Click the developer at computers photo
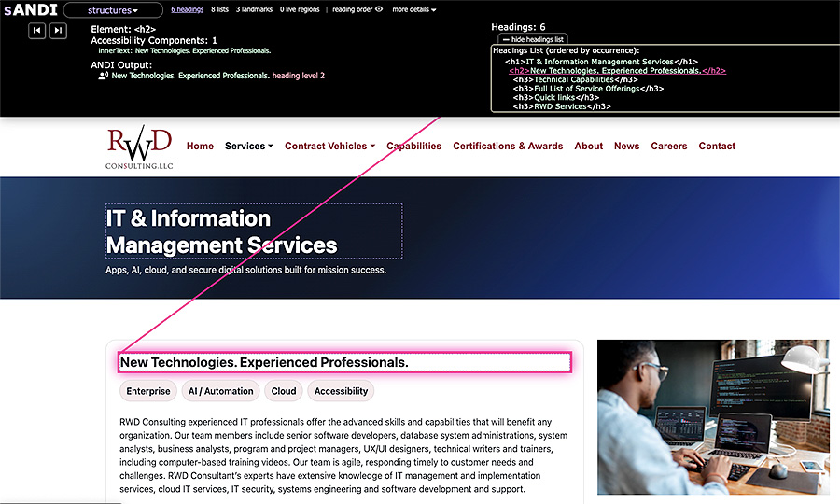Image resolution: width=840 pixels, height=504 pixels. coord(713,417)
